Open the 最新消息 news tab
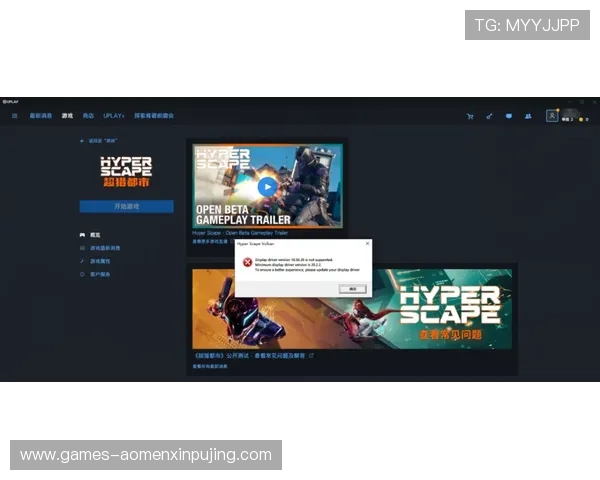600x480 pixels. pos(41,116)
